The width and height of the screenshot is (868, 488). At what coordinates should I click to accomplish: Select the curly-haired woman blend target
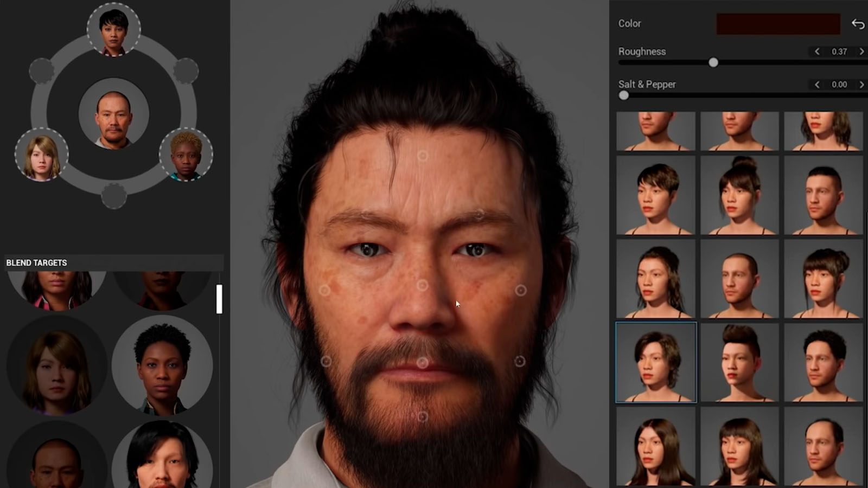pyautogui.click(x=162, y=365)
